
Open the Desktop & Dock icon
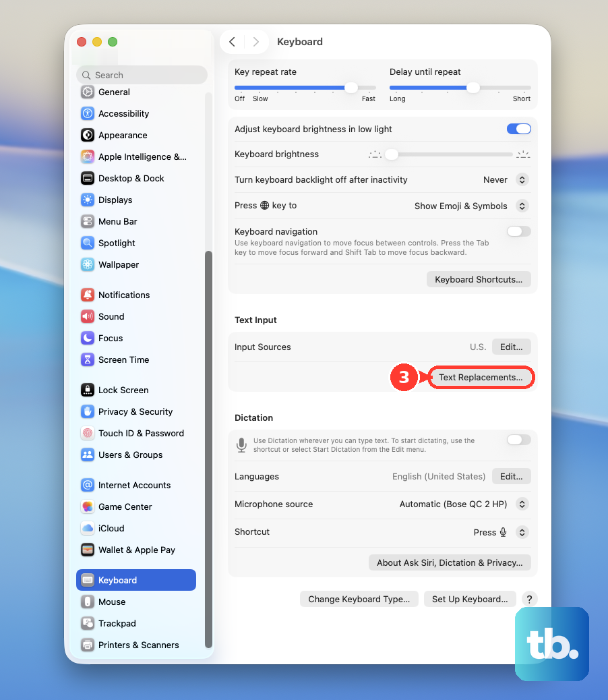88,178
